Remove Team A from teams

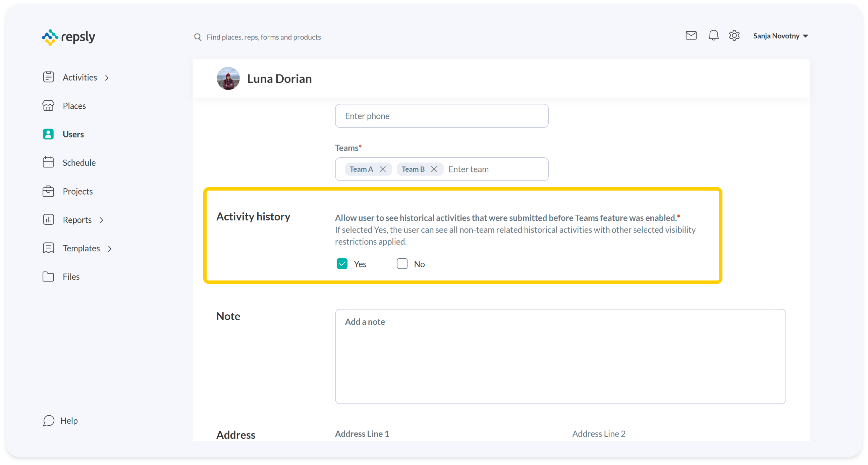(382, 169)
